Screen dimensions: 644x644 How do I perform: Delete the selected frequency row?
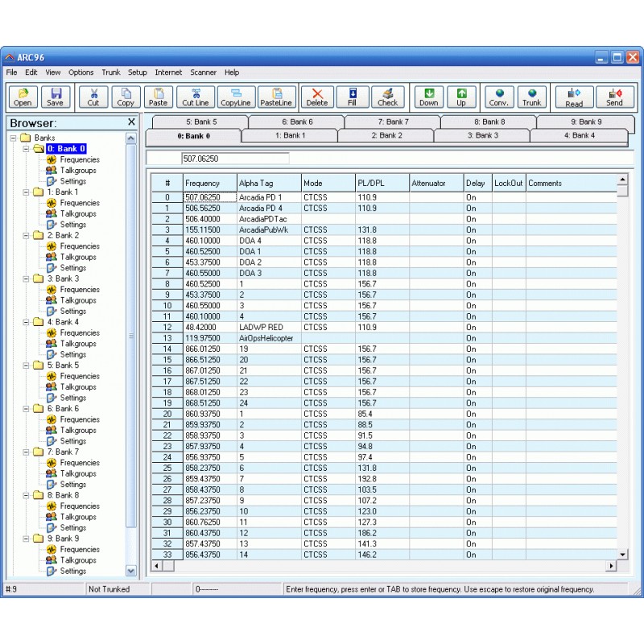[317, 97]
